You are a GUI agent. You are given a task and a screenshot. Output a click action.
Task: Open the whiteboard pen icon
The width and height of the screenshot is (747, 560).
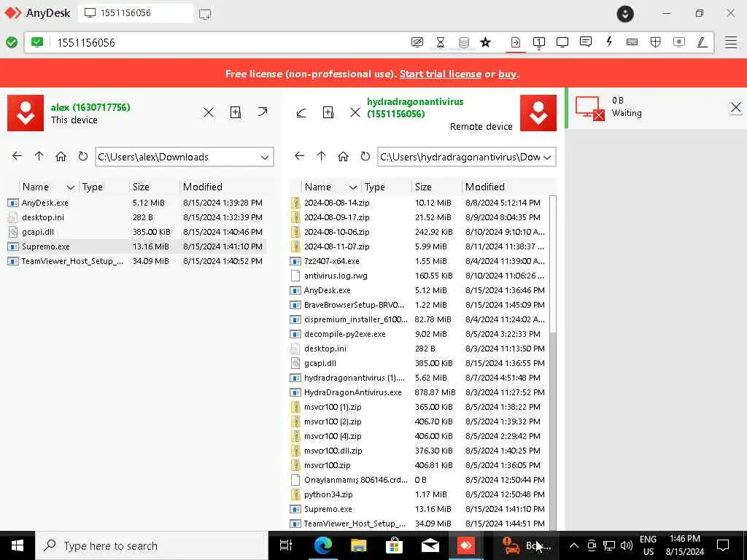pyautogui.click(x=702, y=42)
